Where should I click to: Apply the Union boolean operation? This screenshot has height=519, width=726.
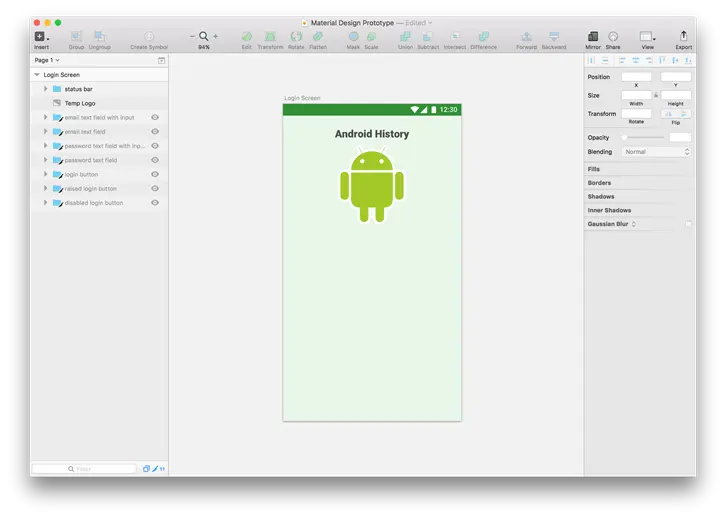tap(405, 36)
